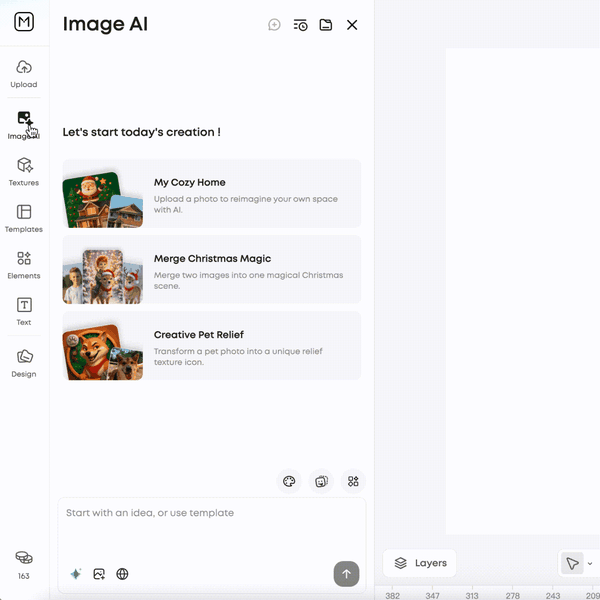Send the prompt with up-arrow button
Viewport: 600px width, 600px height.
[x=346, y=574]
